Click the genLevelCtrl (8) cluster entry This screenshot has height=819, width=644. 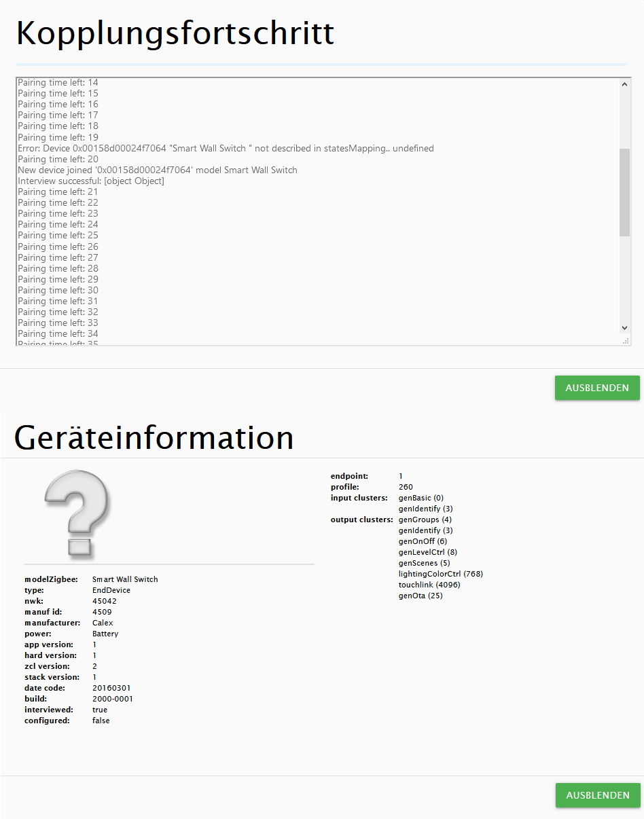pyautogui.click(x=427, y=552)
